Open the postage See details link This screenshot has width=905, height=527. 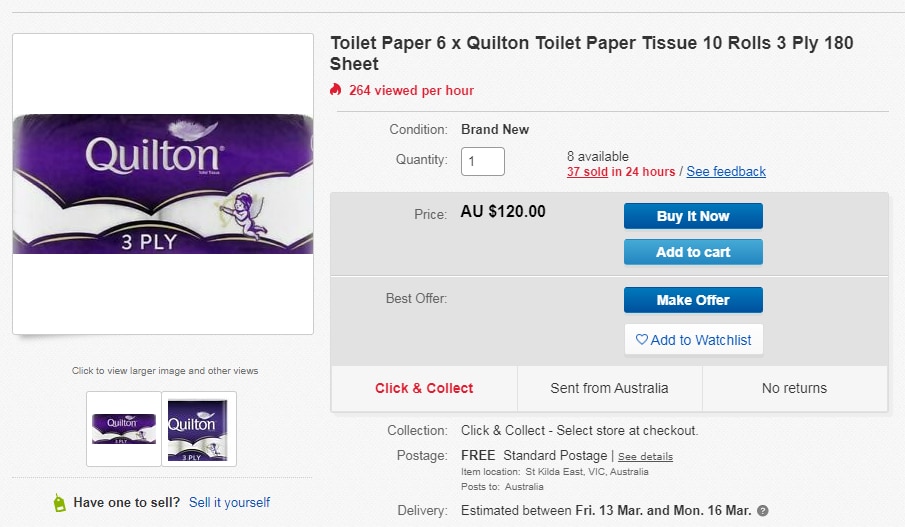[645, 457]
